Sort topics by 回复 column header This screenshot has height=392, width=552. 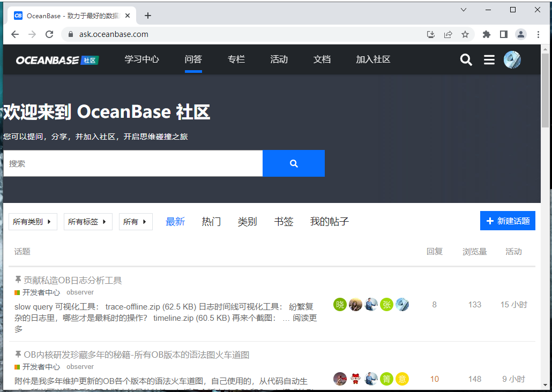tap(435, 251)
